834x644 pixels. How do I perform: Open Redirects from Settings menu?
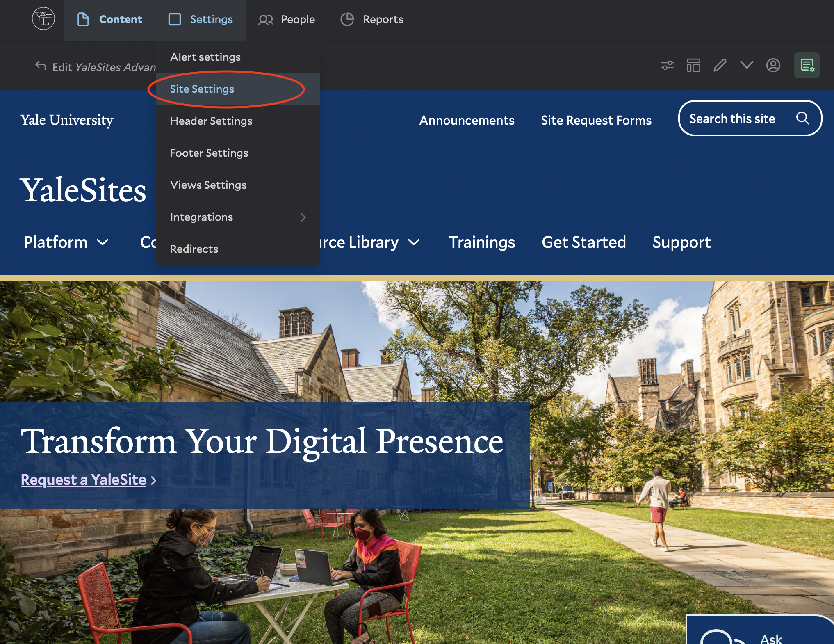click(238, 249)
